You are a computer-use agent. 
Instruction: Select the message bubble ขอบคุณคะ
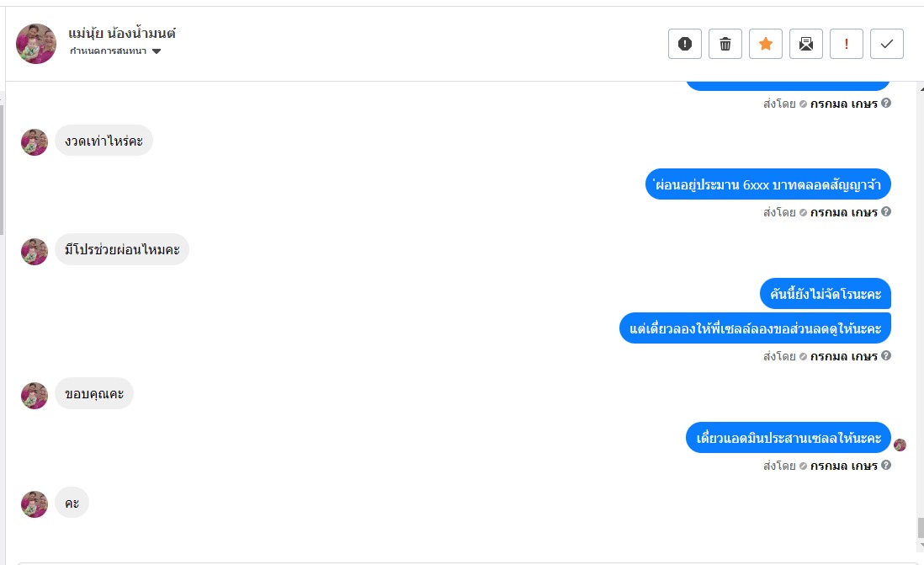(94, 393)
